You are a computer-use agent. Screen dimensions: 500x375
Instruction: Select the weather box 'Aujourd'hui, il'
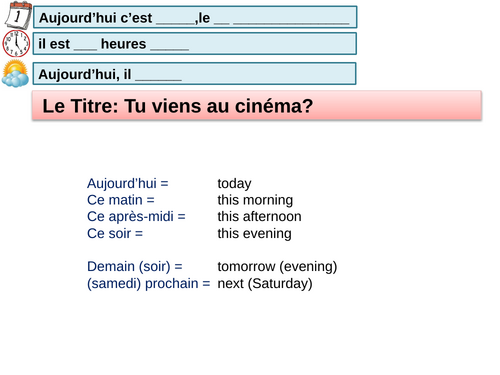pos(195,74)
